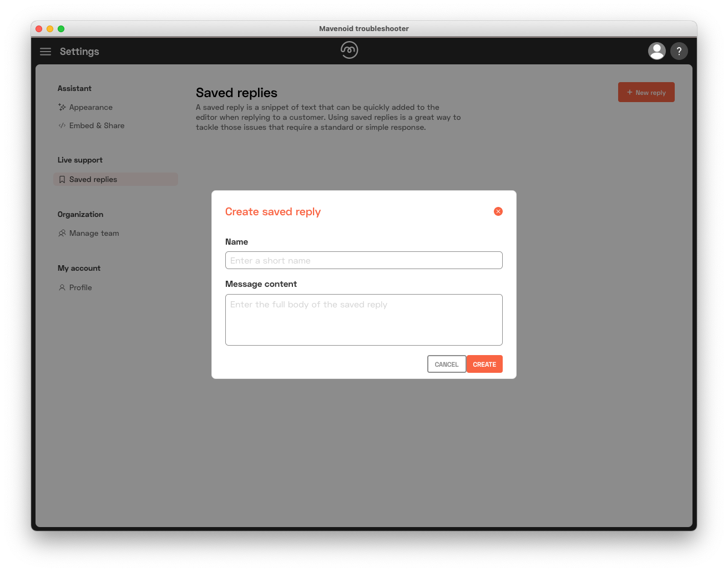Click the Embed & Share code icon
Image resolution: width=728 pixels, height=572 pixels.
(62, 125)
